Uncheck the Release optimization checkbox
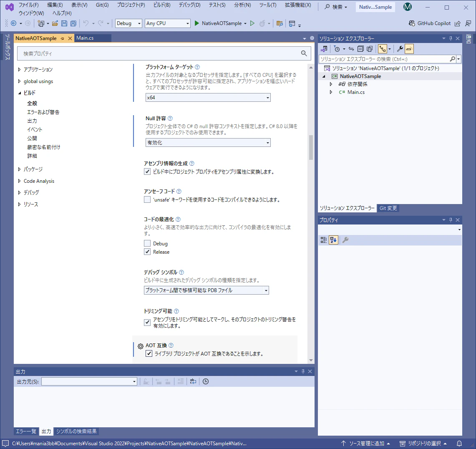Screen dimensions: 476x449 pyautogui.click(x=147, y=252)
